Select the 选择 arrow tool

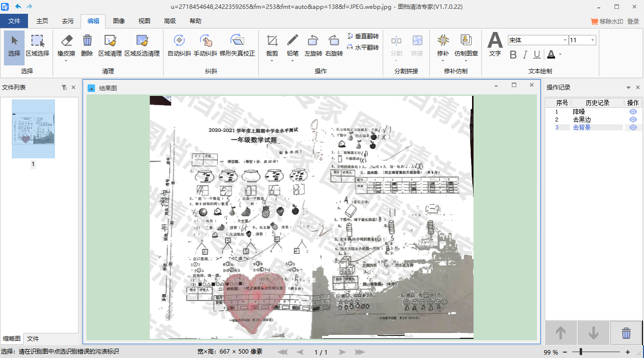coord(14,47)
